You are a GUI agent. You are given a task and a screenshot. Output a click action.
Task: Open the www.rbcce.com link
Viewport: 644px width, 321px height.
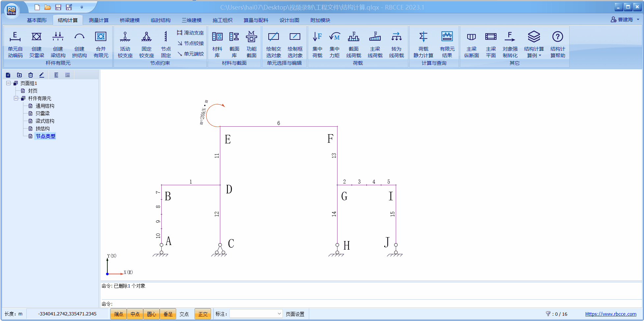click(610, 314)
